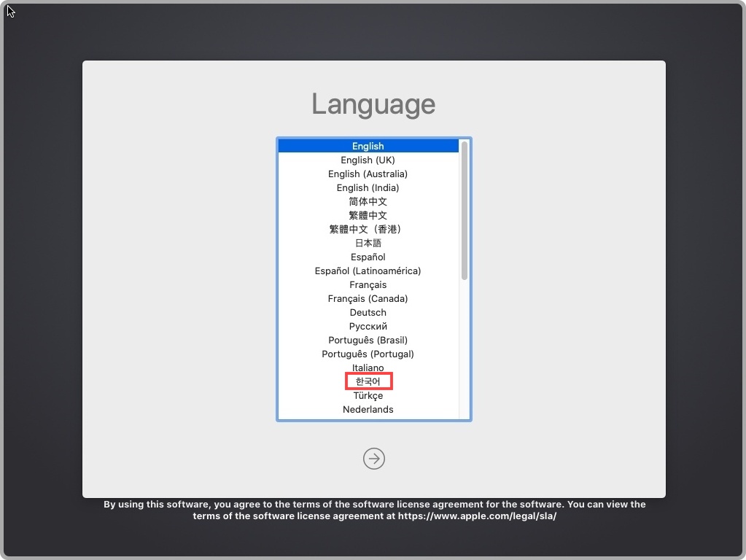Select Português (Portugal) option
This screenshot has height=560, width=746.
(368, 354)
